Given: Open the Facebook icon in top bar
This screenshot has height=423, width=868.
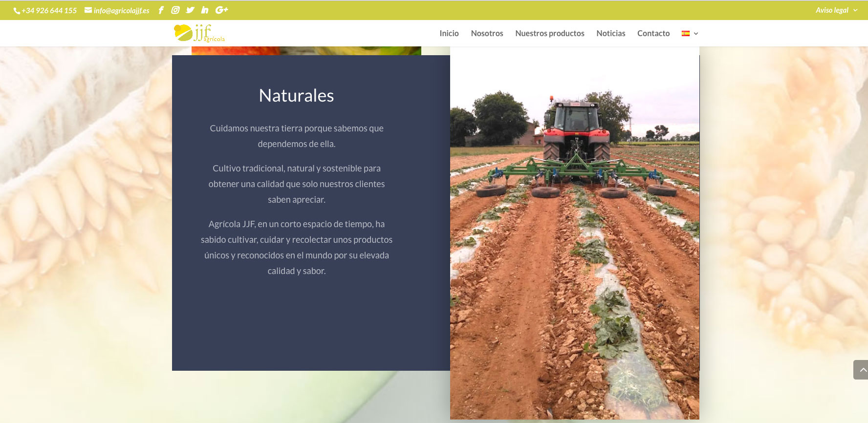Looking at the screenshot, I should (x=161, y=10).
